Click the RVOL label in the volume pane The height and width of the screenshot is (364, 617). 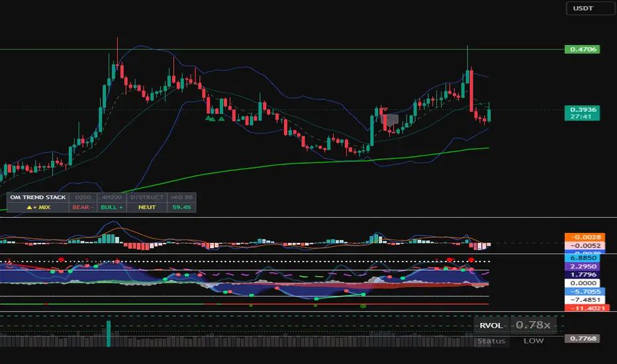pyautogui.click(x=491, y=326)
